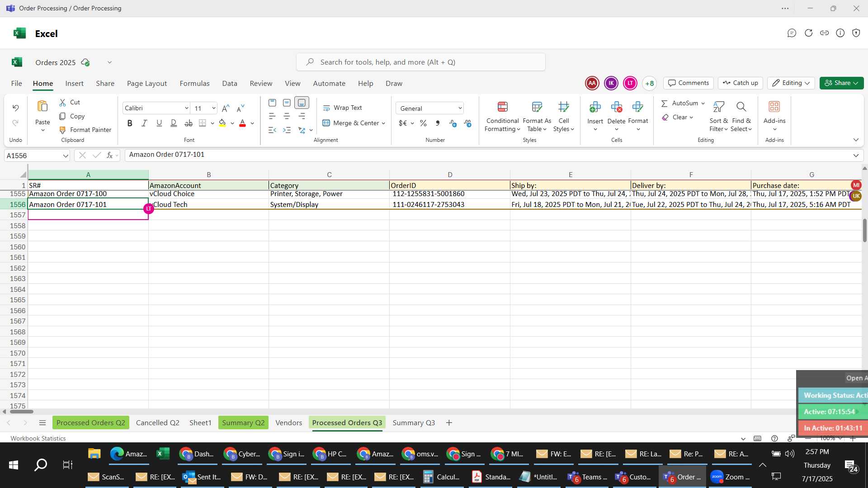Open the Insert ribbon tab
This screenshot has width=868, height=488.
74,83
